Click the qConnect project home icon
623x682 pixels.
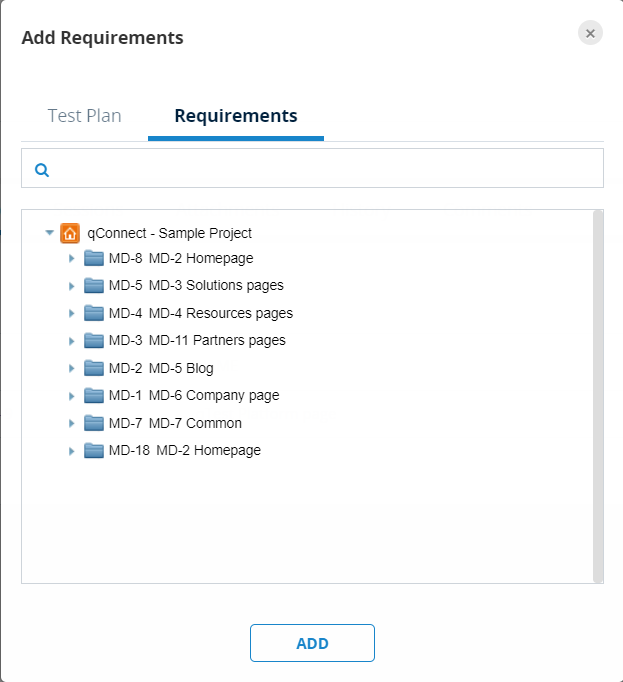tap(70, 233)
